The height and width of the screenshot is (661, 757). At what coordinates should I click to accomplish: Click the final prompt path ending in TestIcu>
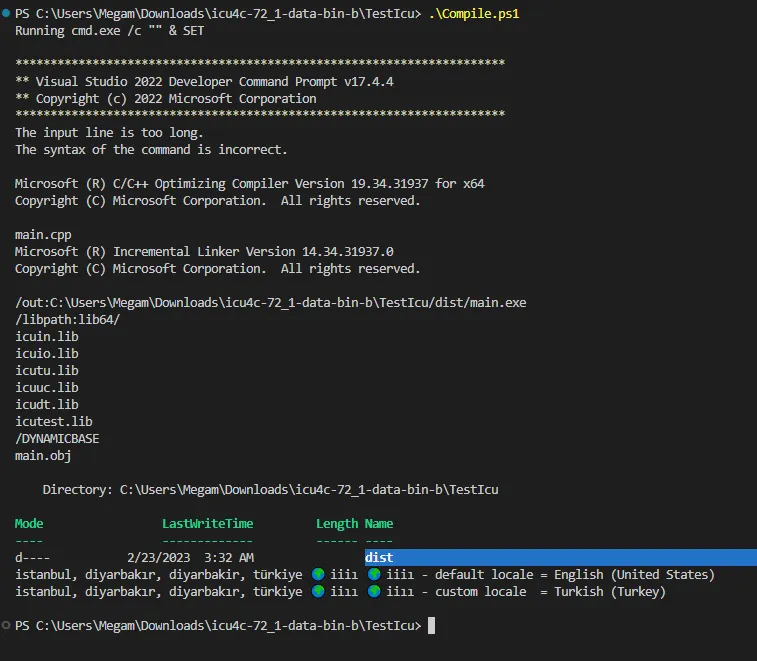click(x=218, y=625)
